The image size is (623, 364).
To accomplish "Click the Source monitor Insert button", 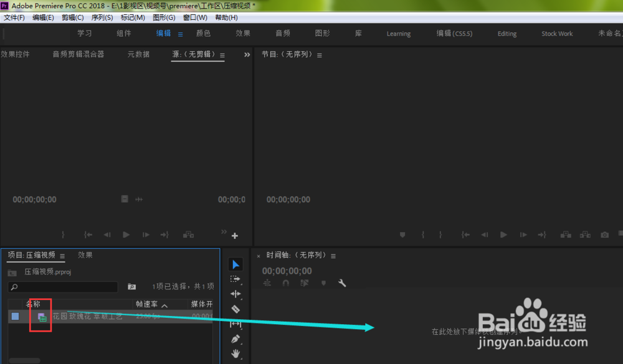I will (x=188, y=235).
